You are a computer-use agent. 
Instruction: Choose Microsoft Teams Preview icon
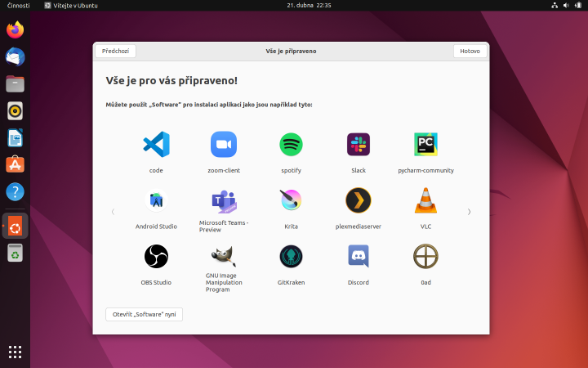click(224, 201)
